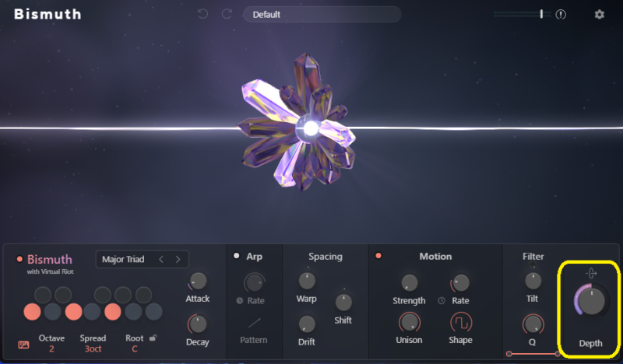The width and height of the screenshot is (623, 364).
Task: Disable the Motion section toggle
Action: 378,256
